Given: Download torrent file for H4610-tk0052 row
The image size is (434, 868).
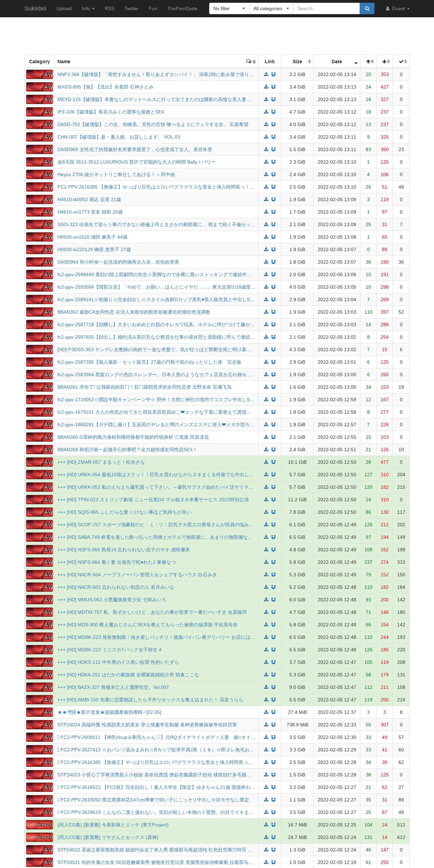Looking at the screenshot, I should point(266,199).
